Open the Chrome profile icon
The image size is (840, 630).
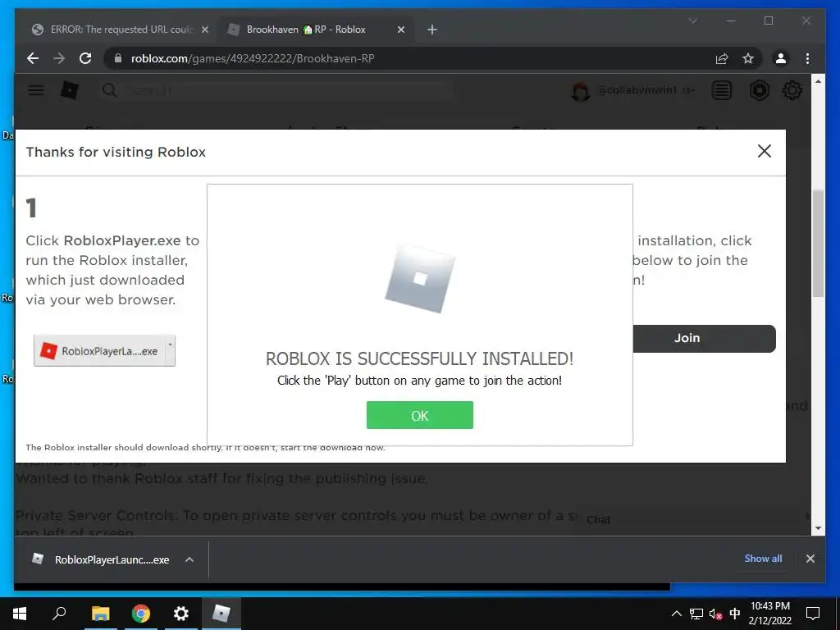point(781,58)
